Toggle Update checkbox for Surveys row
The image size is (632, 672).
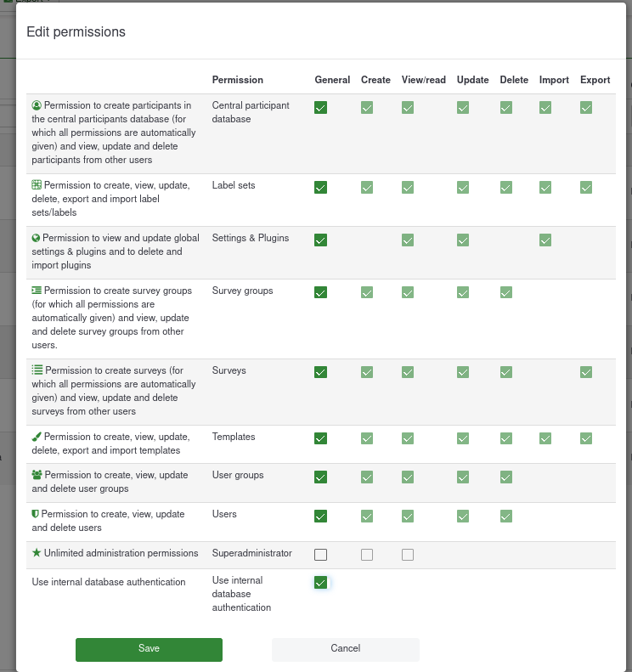[463, 372]
